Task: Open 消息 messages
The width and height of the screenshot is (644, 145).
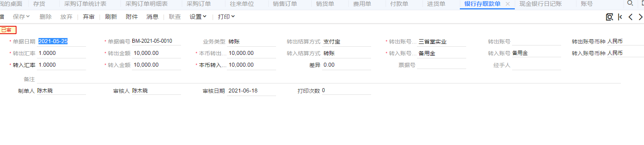Action: (152, 17)
